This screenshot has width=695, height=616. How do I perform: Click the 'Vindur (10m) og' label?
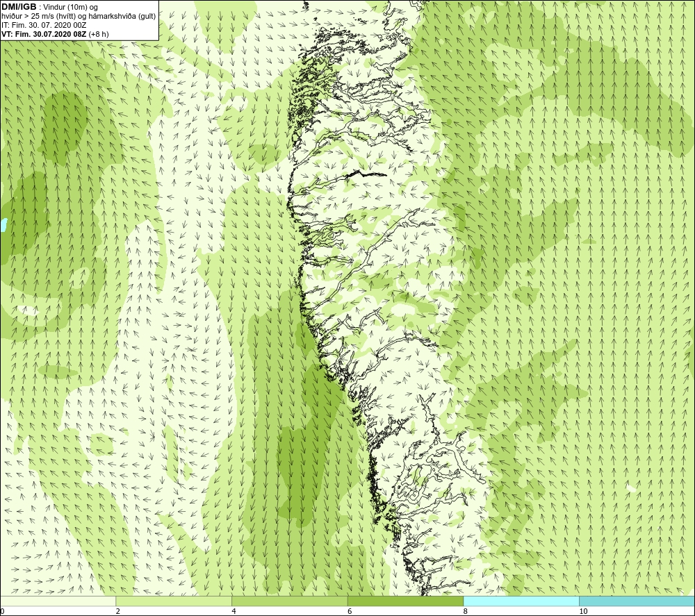click(x=69, y=7)
